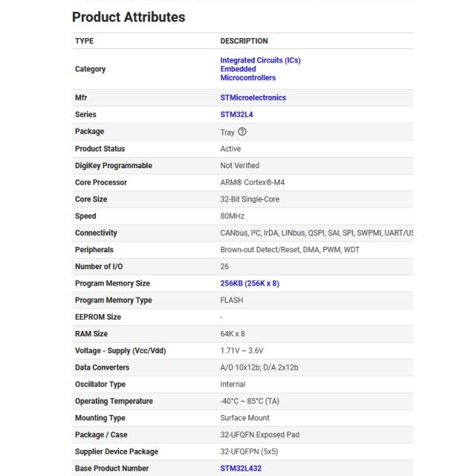Click the 1.71V ~ 3.6V voltage value
This screenshot has width=476, height=476.
click(244, 351)
